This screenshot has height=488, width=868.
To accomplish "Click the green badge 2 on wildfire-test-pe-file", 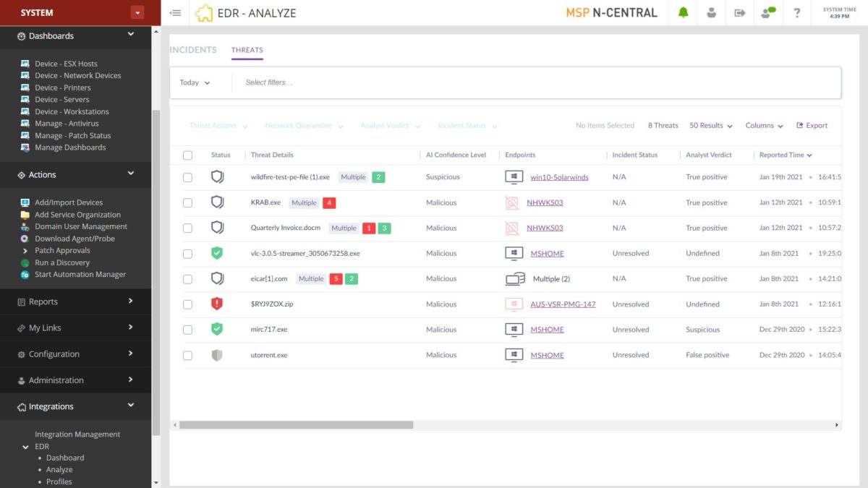I will (378, 176).
